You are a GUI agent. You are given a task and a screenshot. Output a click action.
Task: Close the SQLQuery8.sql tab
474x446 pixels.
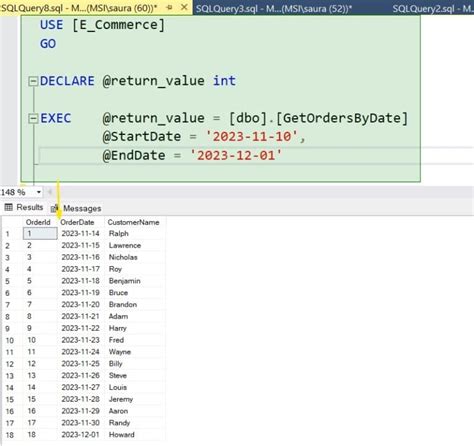[x=184, y=7]
